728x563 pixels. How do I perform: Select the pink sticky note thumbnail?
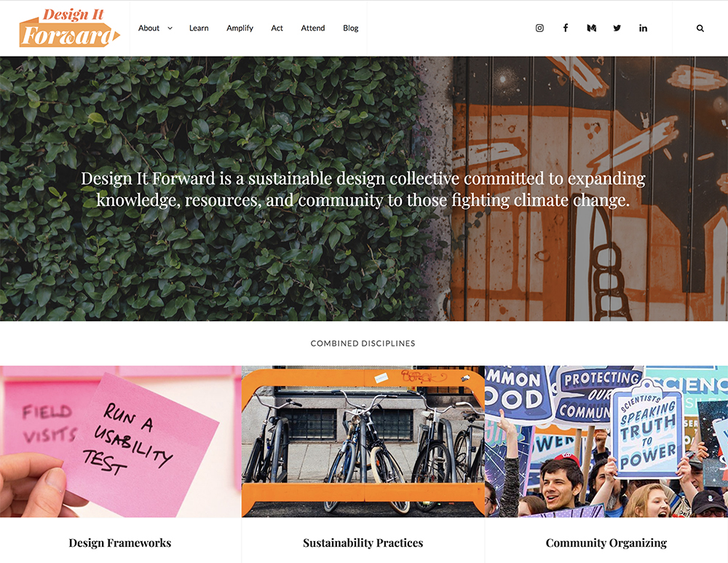(x=120, y=441)
